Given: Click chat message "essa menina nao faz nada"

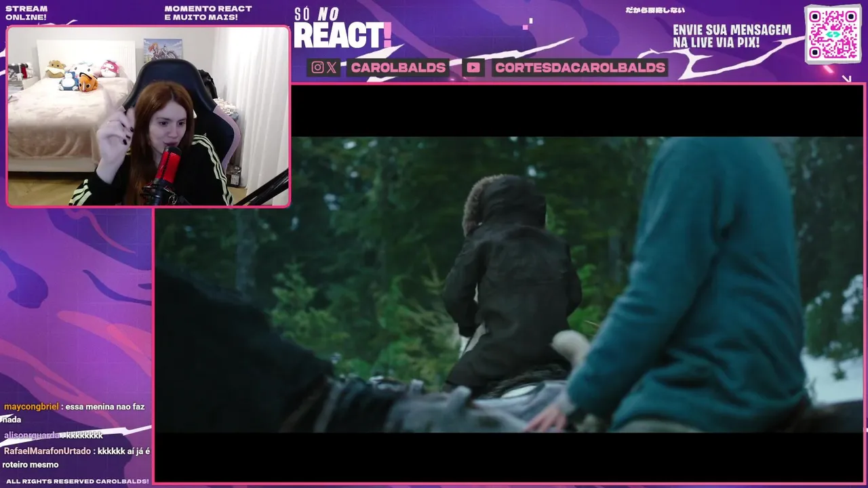Looking at the screenshot, I should click(73, 413).
